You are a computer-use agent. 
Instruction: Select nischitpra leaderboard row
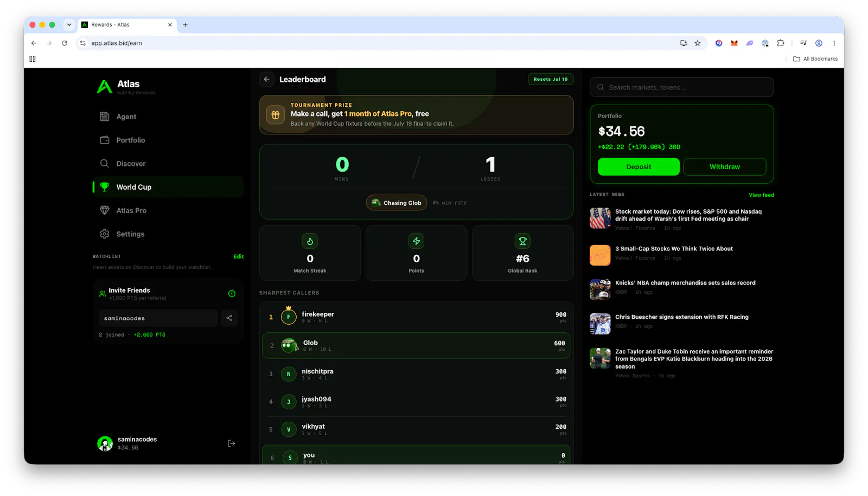click(x=416, y=374)
